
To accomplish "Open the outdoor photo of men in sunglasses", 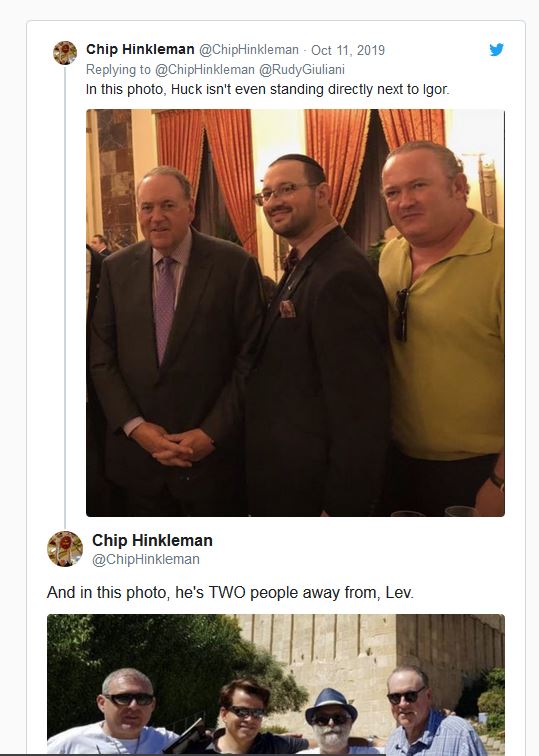I will [276, 684].
